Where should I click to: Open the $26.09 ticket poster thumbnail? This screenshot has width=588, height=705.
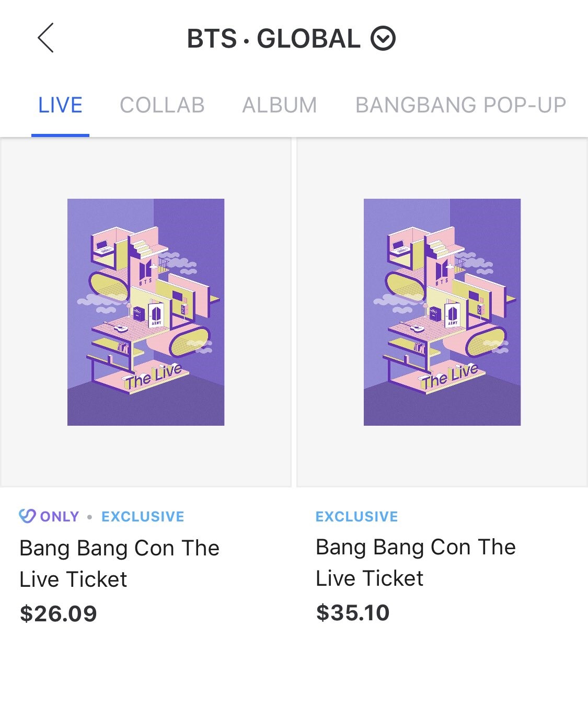tap(146, 312)
